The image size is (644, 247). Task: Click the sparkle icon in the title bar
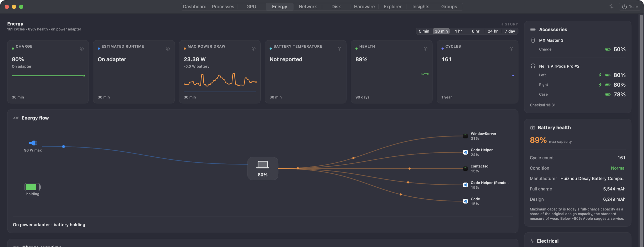611,7
